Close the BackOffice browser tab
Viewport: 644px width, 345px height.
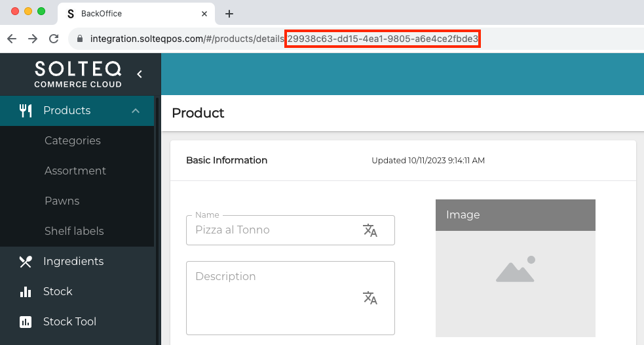(204, 14)
